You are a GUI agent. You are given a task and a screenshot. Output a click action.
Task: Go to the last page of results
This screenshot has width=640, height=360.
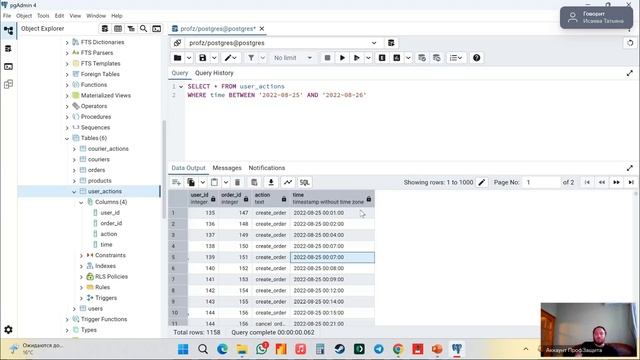631,182
